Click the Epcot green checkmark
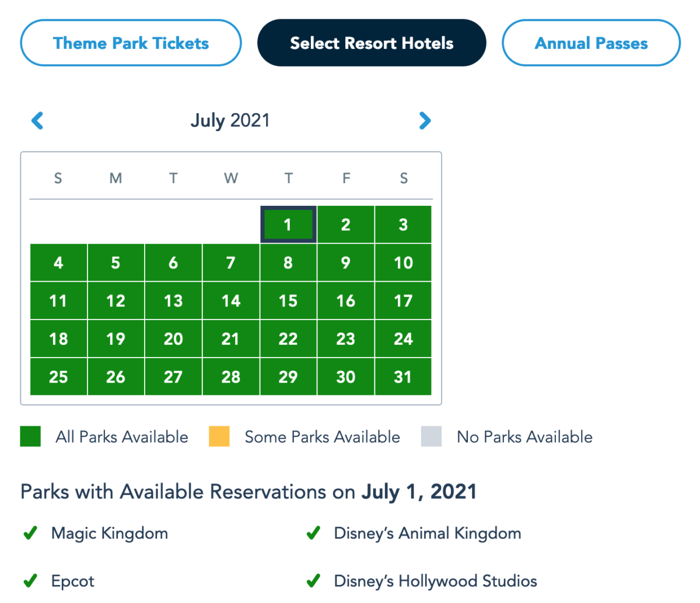This screenshot has height=603, width=700. click(x=30, y=581)
